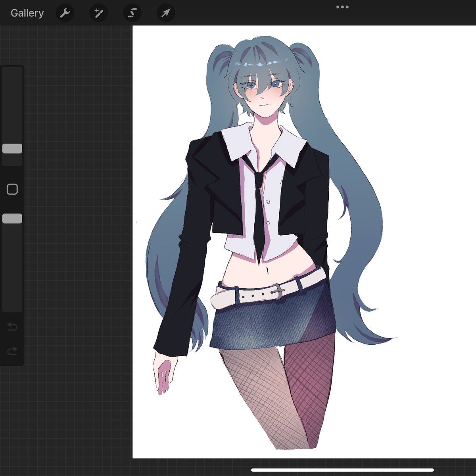Tap the three-dot multitasking menu
This screenshot has width=476, height=476.
342,7
